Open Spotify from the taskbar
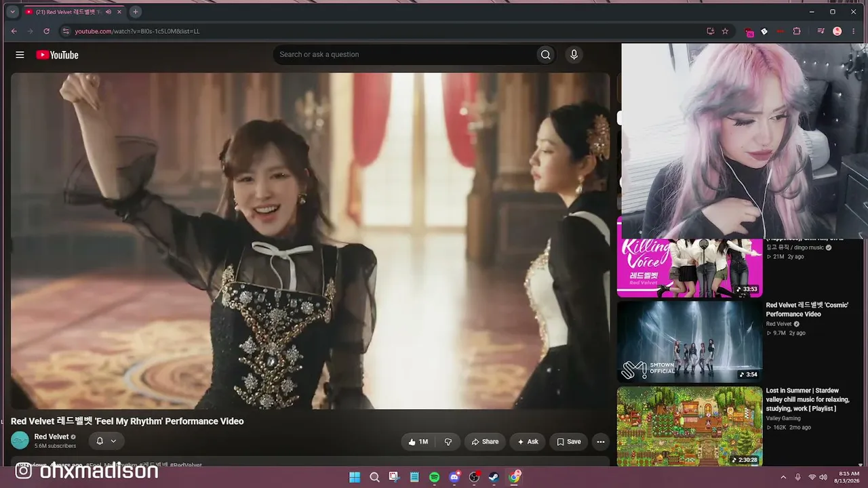The image size is (868, 488). (x=434, y=477)
